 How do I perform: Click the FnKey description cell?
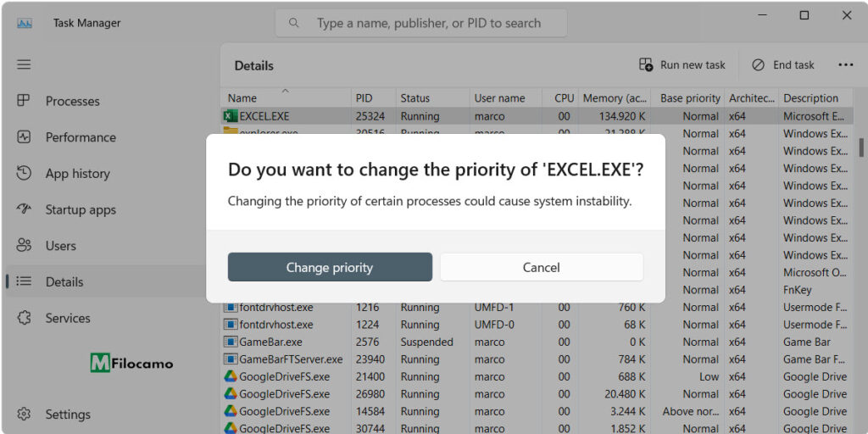point(798,290)
